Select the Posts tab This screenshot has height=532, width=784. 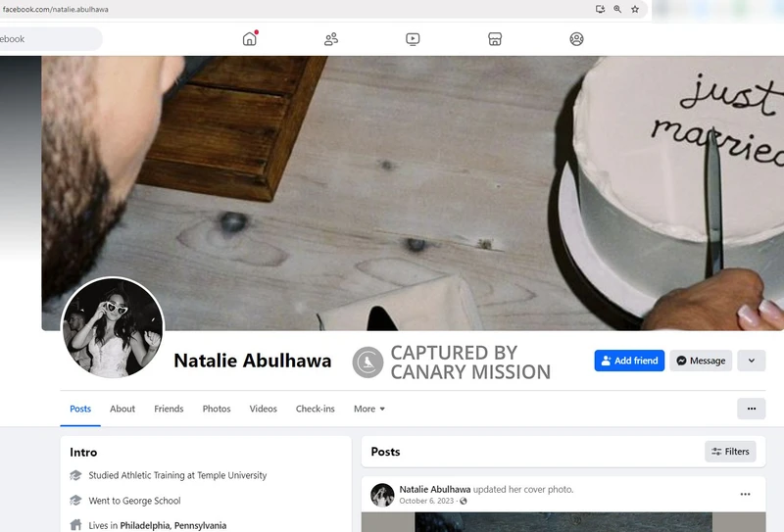point(80,409)
